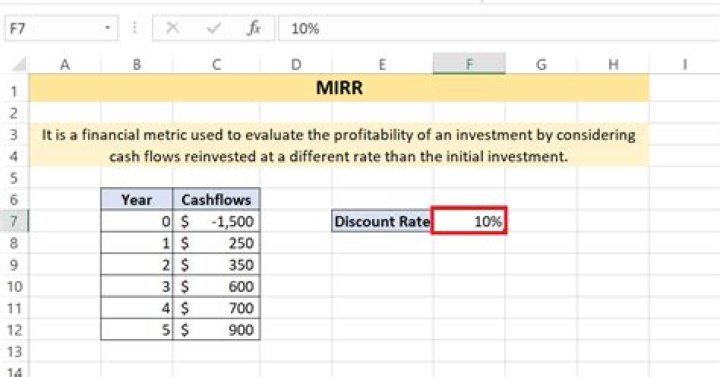
Task: Click the Year 1 cell
Action: [x=136, y=243]
